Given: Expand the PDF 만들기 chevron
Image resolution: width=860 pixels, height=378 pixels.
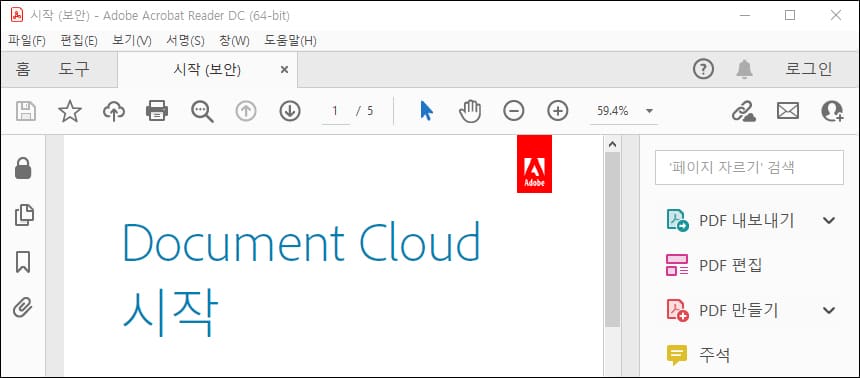Looking at the screenshot, I should (829, 311).
